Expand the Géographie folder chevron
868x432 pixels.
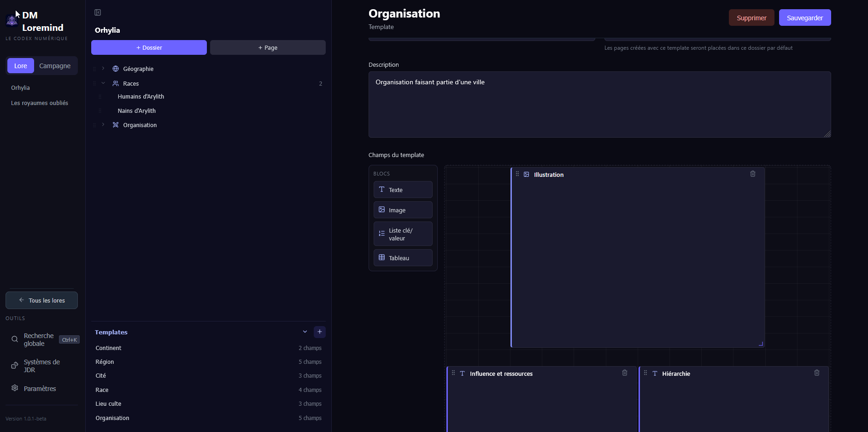tap(103, 69)
